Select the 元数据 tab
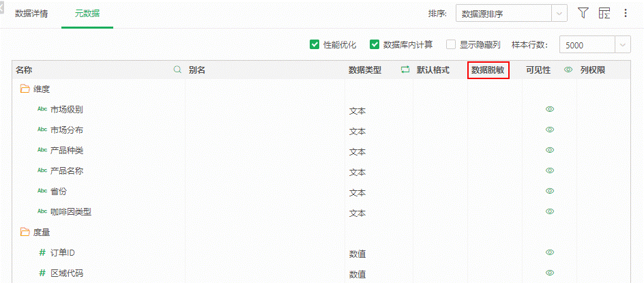This screenshot has width=644, height=283. pyautogui.click(x=87, y=14)
